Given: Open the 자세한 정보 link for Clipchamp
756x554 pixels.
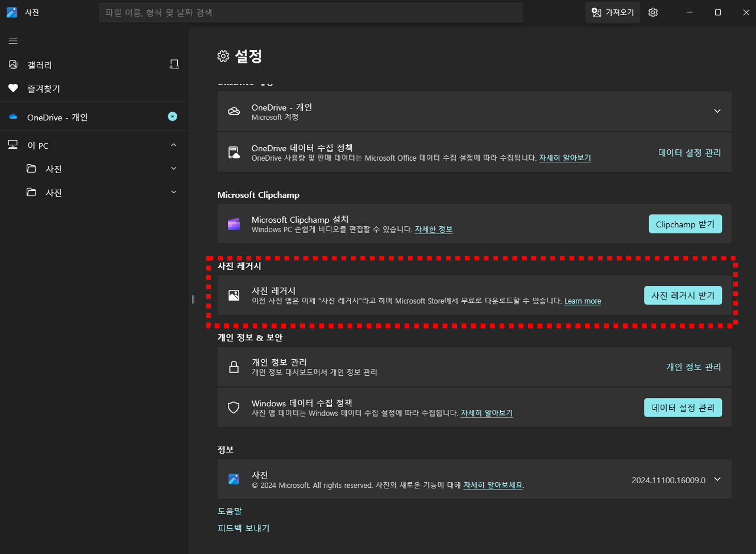Looking at the screenshot, I should click(434, 229).
